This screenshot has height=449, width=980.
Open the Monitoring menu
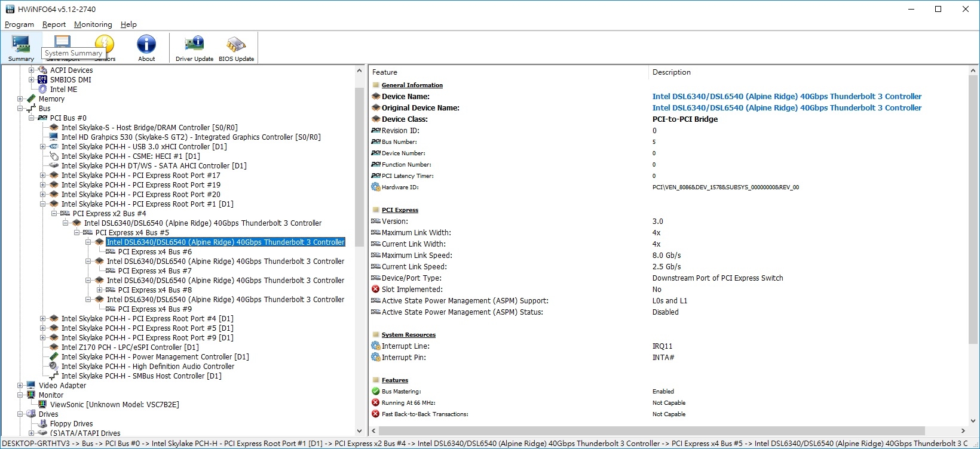coord(93,24)
